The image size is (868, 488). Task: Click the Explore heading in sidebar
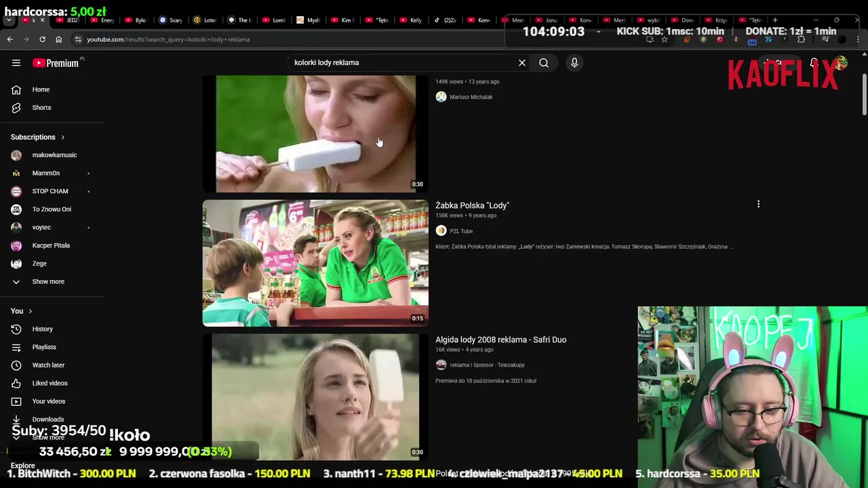point(22,466)
